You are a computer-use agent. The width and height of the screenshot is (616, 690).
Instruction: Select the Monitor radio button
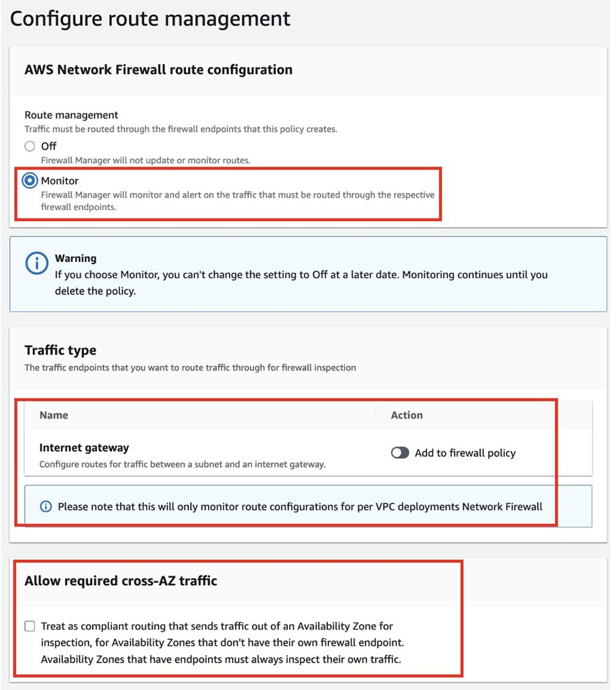29,181
